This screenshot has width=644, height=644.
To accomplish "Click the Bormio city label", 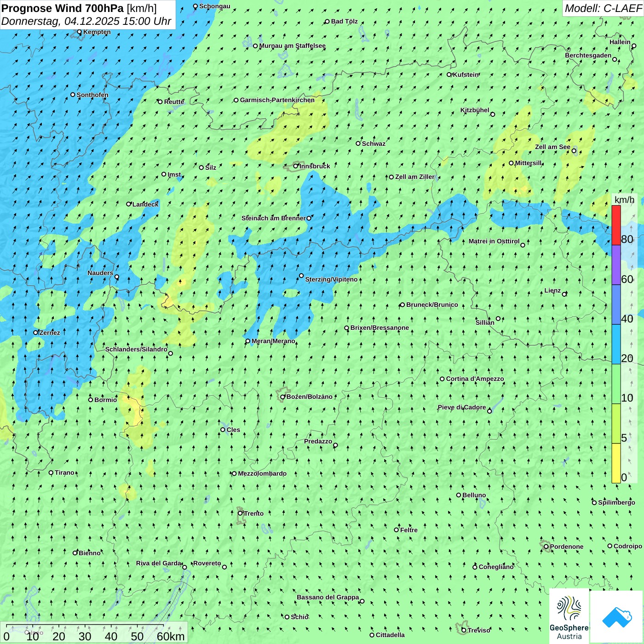I will click(x=105, y=400).
